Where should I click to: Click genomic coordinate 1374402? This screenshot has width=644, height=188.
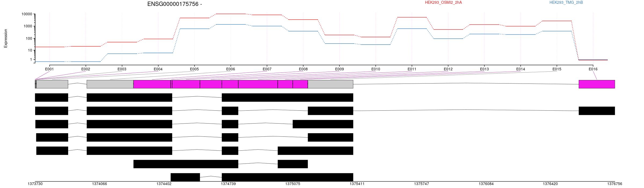[x=164, y=184]
